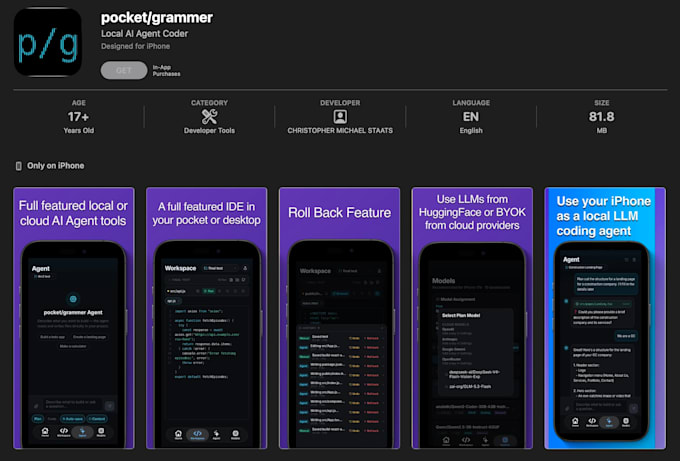Screen dimensions: 680x461
Task: Click the 'Developer Tools' category label
Action: [209, 131]
